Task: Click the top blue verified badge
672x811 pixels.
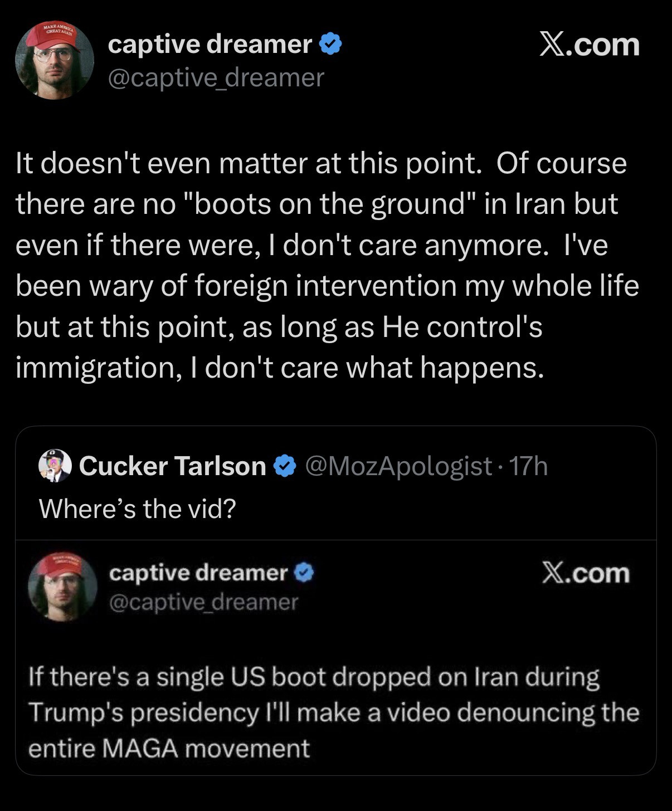Action: click(x=330, y=44)
